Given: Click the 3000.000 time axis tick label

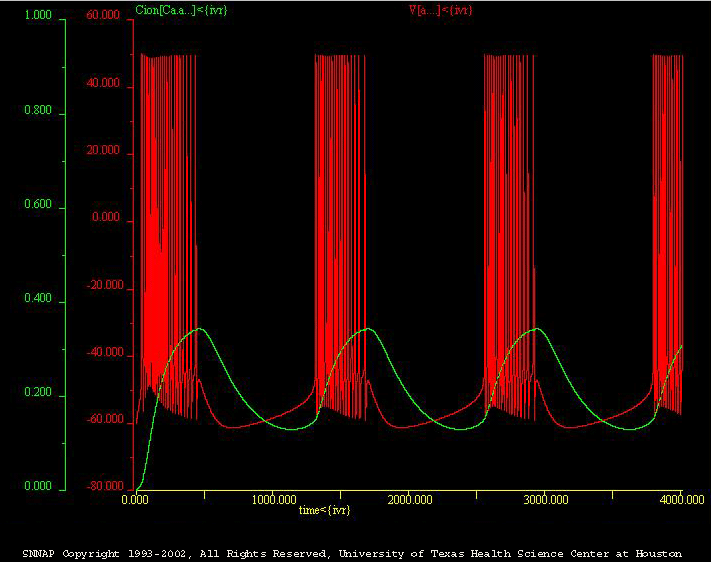Looking at the screenshot, I should tap(544, 499).
